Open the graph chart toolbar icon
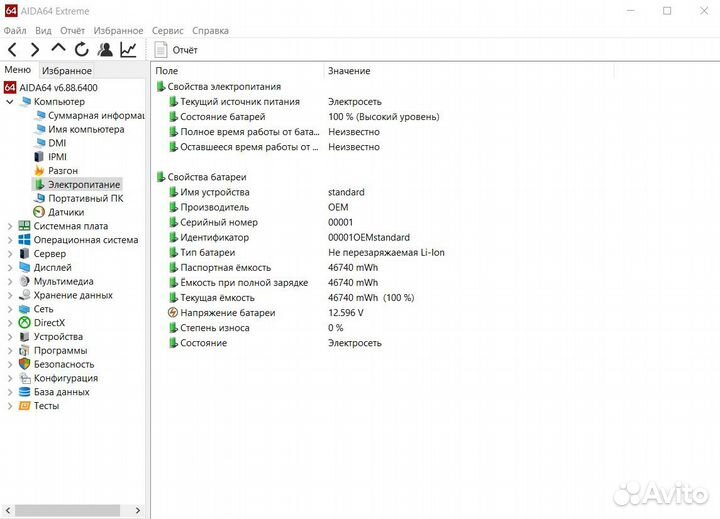720x519 pixels. pos(128,49)
